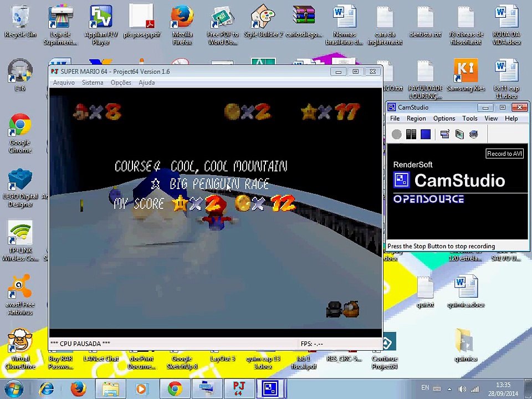532x399 pixels.
Task: Switch to CamStudio taskbar button
Action: (x=271, y=389)
